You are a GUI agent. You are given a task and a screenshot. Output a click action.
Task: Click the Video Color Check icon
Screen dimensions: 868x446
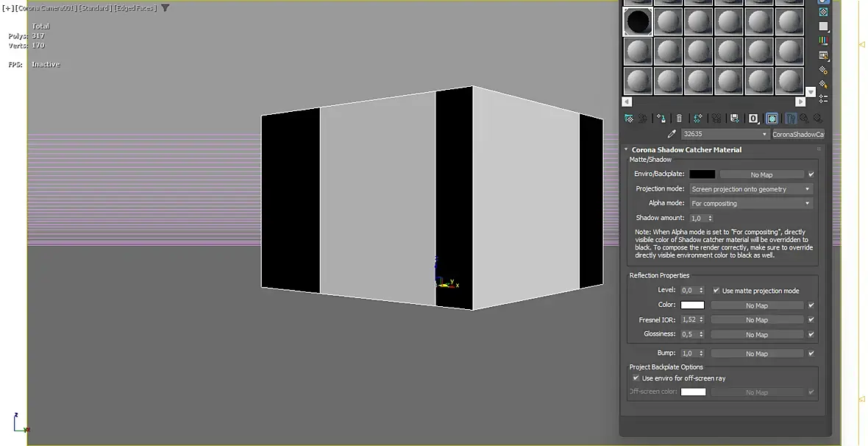point(823,40)
